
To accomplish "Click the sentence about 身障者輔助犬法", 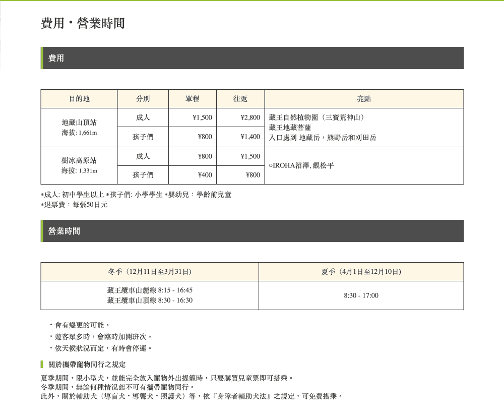I will (192, 396).
